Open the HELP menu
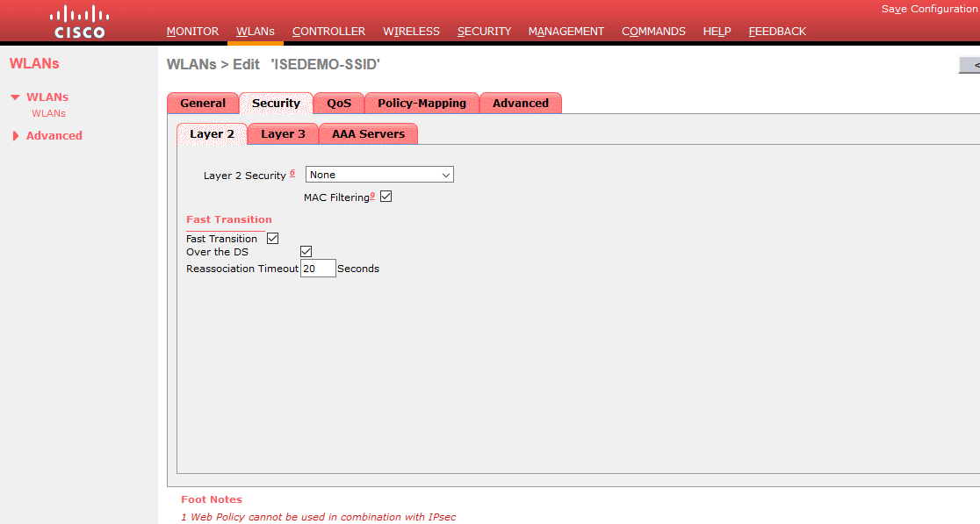 (717, 32)
